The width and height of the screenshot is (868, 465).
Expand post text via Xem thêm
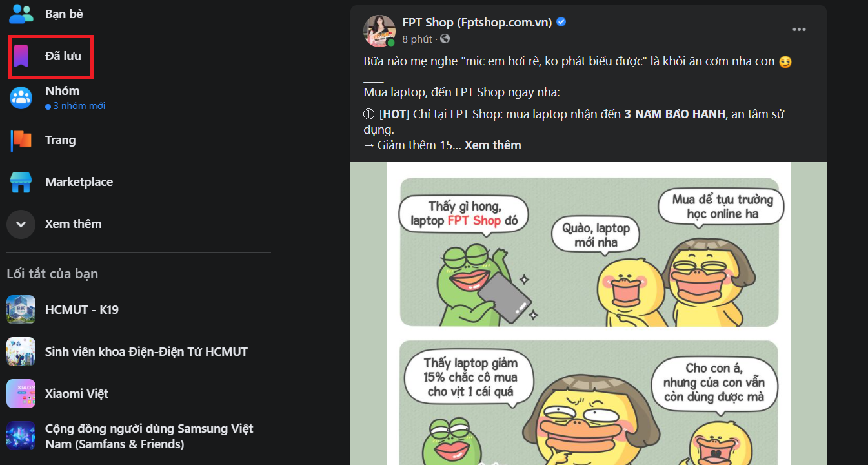tap(492, 145)
